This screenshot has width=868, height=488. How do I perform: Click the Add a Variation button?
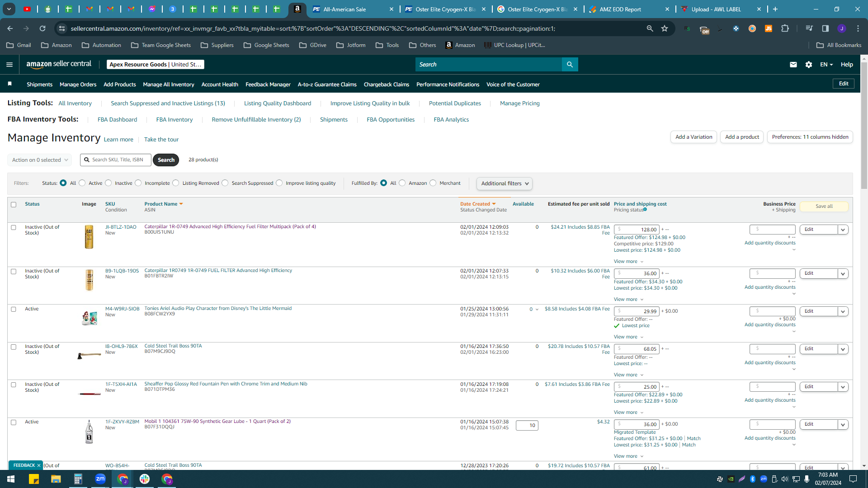(x=693, y=137)
